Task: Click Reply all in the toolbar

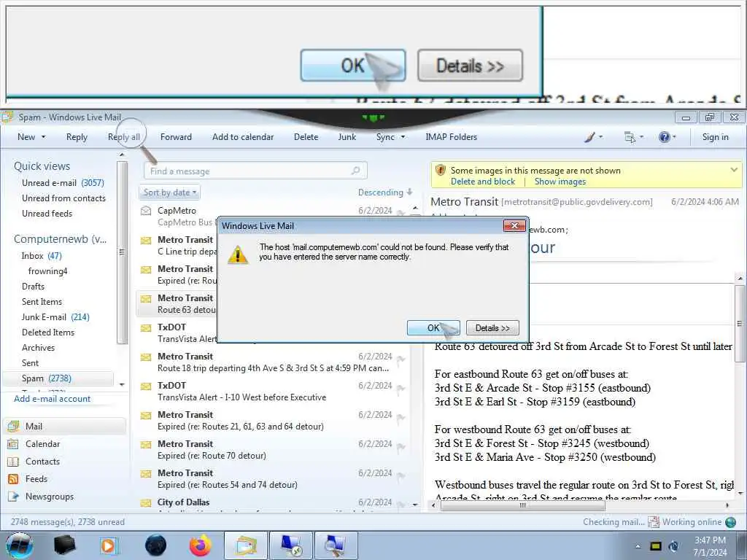Action: click(x=124, y=137)
